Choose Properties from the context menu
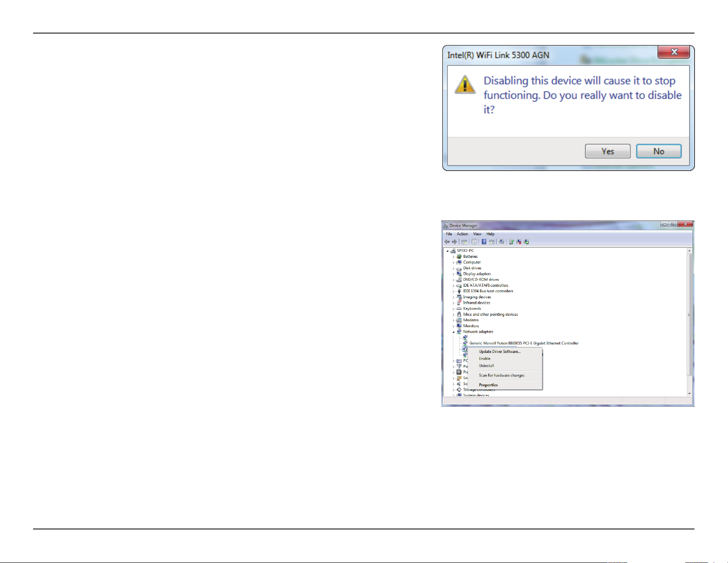 pos(504,385)
